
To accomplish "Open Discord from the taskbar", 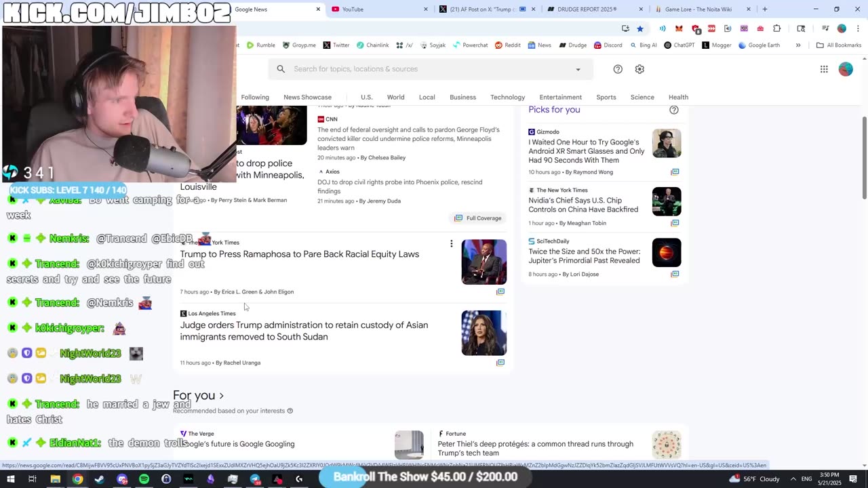I will point(122,479).
